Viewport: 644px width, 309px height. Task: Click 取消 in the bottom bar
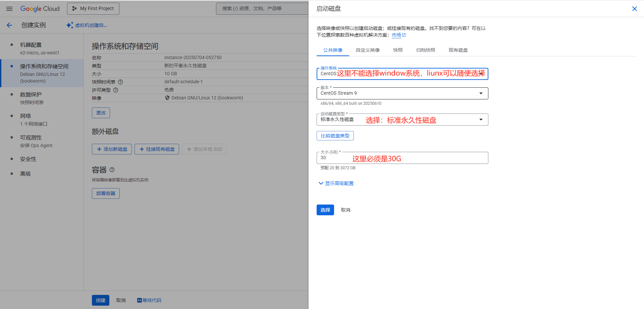(121, 300)
